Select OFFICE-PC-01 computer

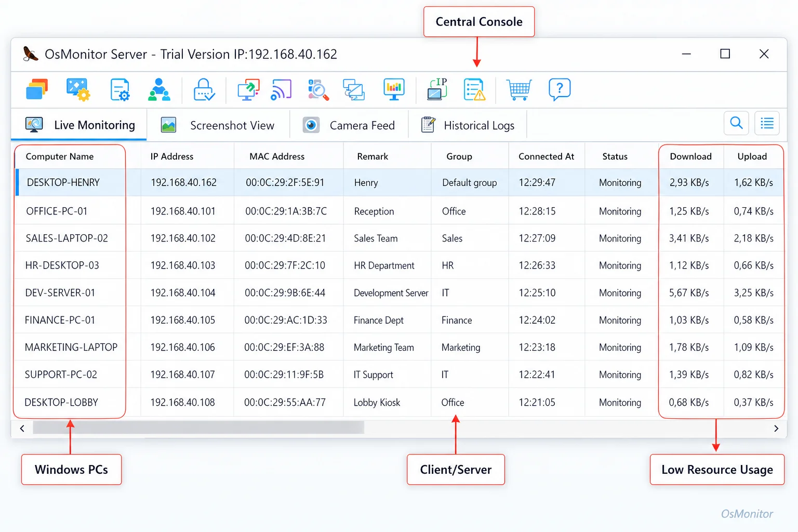coord(57,211)
